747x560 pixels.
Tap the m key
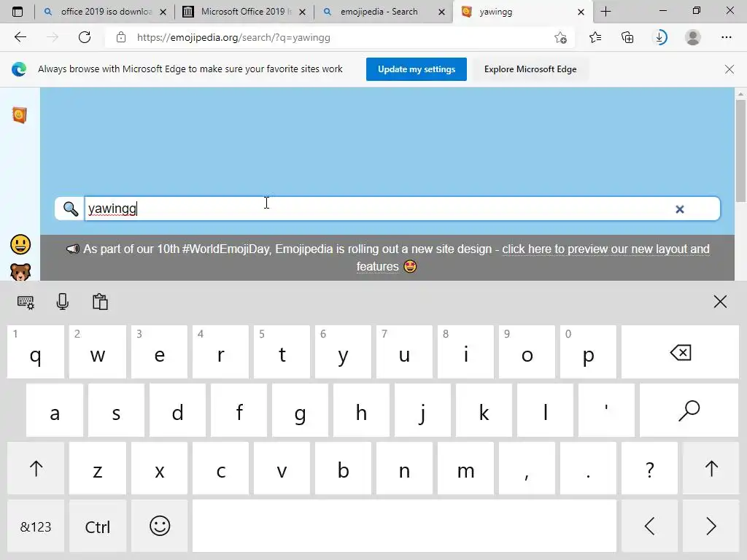465,468
